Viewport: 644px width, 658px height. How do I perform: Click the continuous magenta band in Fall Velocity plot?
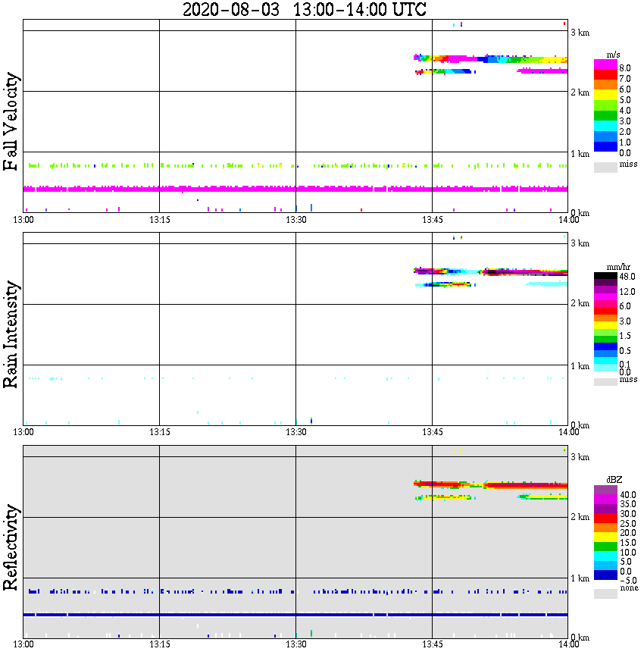(295, 189)
